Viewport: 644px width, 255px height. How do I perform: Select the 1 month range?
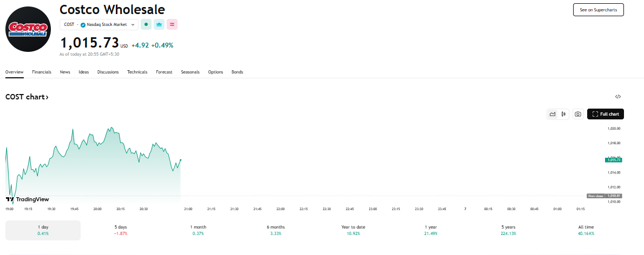(x=198, y=230)
